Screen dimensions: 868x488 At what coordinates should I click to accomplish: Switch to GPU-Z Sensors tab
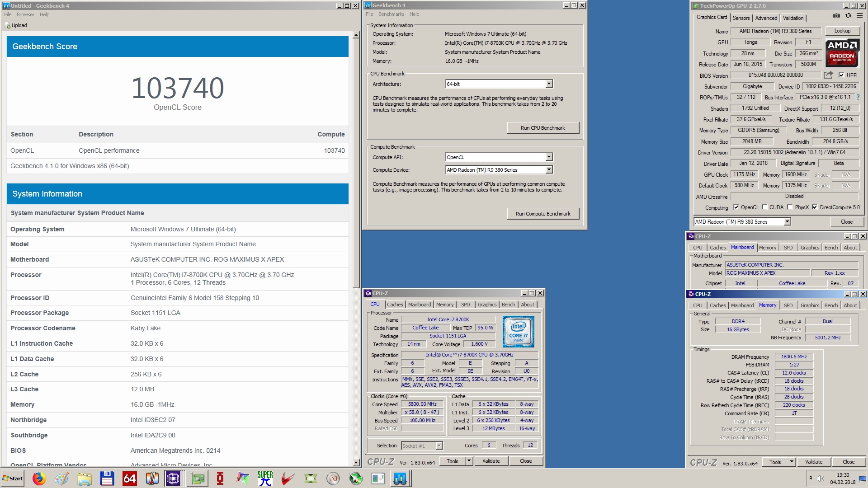point(741,18)
